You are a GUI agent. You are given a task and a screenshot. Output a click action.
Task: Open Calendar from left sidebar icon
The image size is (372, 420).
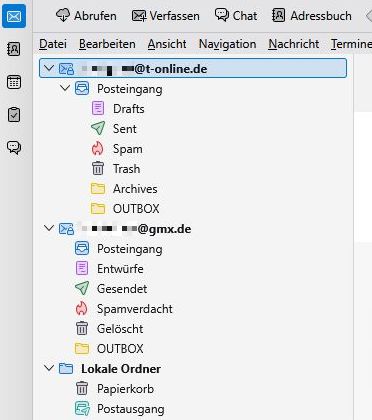coord(14,82)
